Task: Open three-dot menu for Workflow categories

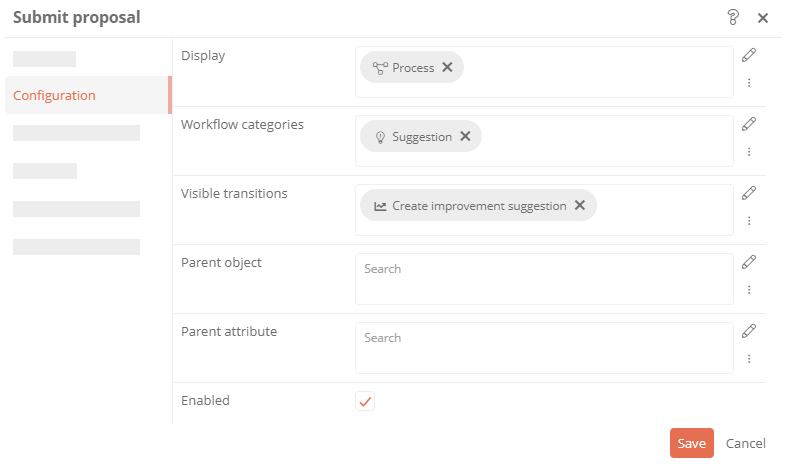Action: (x=749, y=152)
